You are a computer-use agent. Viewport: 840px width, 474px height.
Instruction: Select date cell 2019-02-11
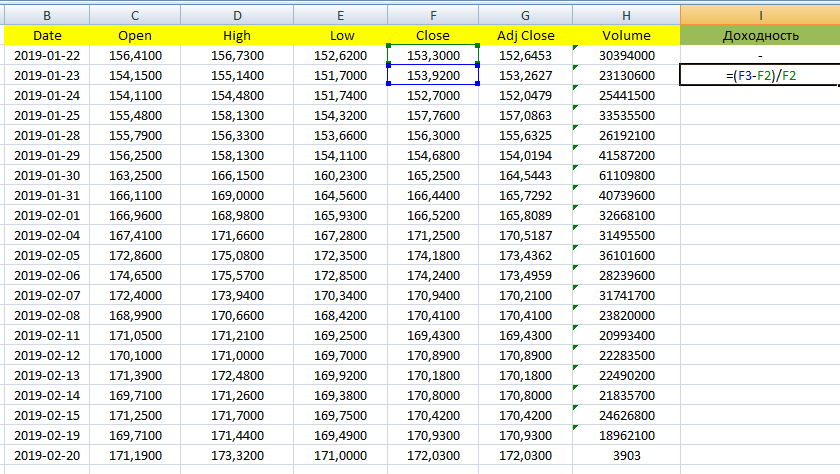click(x=47, y=335)
